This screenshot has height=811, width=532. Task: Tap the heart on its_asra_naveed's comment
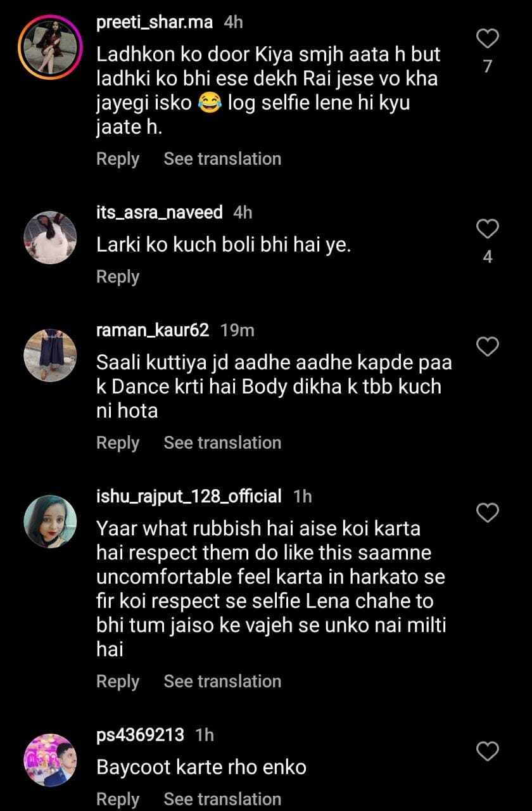(x=487, y=229)
